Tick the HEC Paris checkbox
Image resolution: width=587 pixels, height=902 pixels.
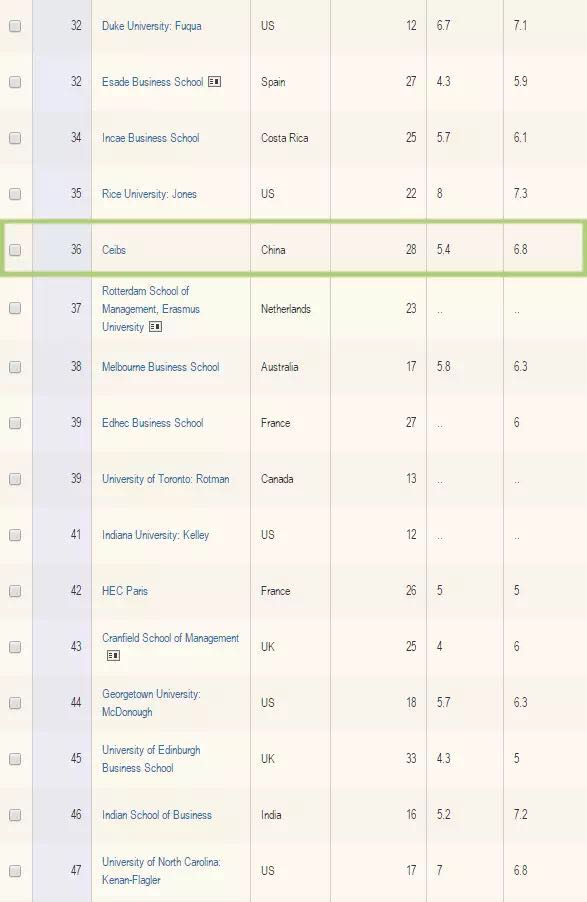(16, 591)
